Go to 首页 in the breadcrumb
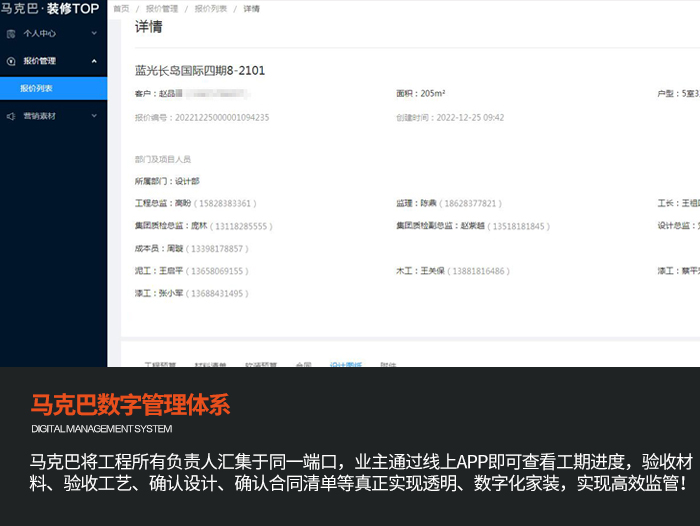Screen dimensions: 700x526 coord(121,8)
